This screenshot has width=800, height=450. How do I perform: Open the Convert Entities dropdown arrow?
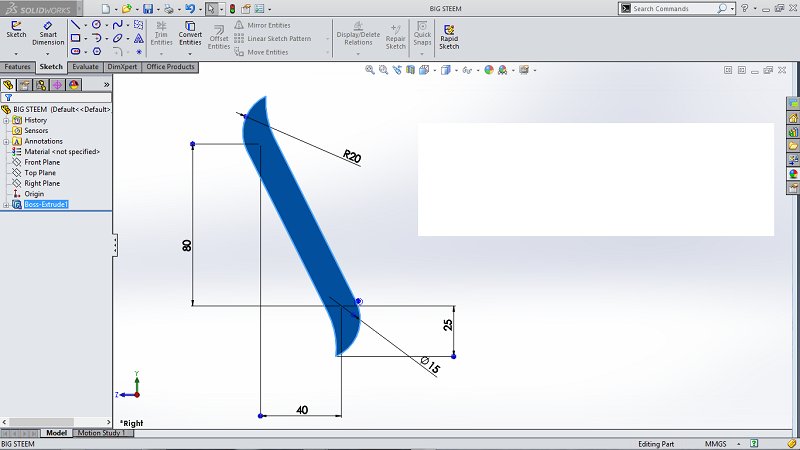tap(190, 54)
